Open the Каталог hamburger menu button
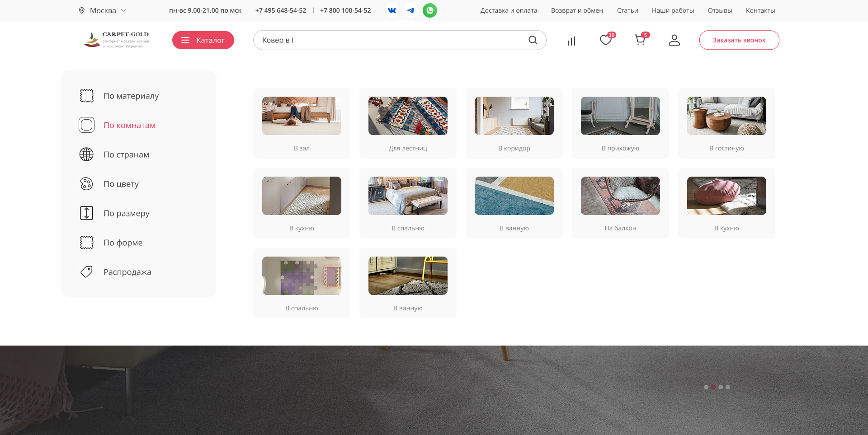Viewport: 868px width, 435px height. point(203,40)
